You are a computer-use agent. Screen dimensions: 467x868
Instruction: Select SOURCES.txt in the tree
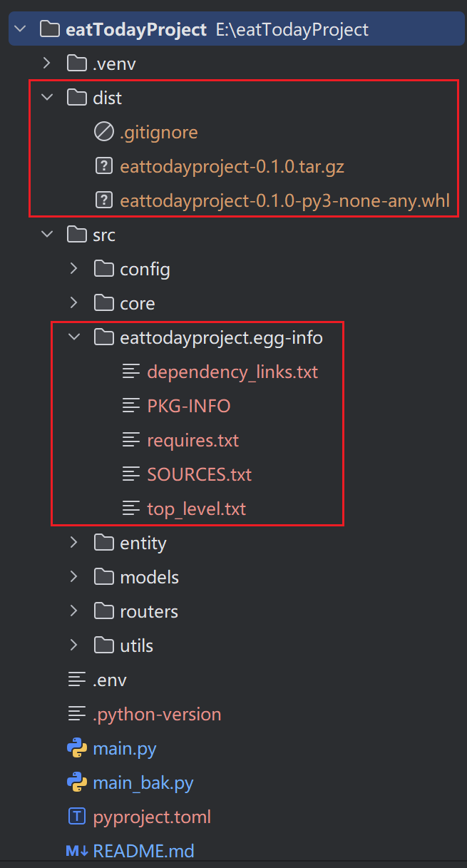199,474
